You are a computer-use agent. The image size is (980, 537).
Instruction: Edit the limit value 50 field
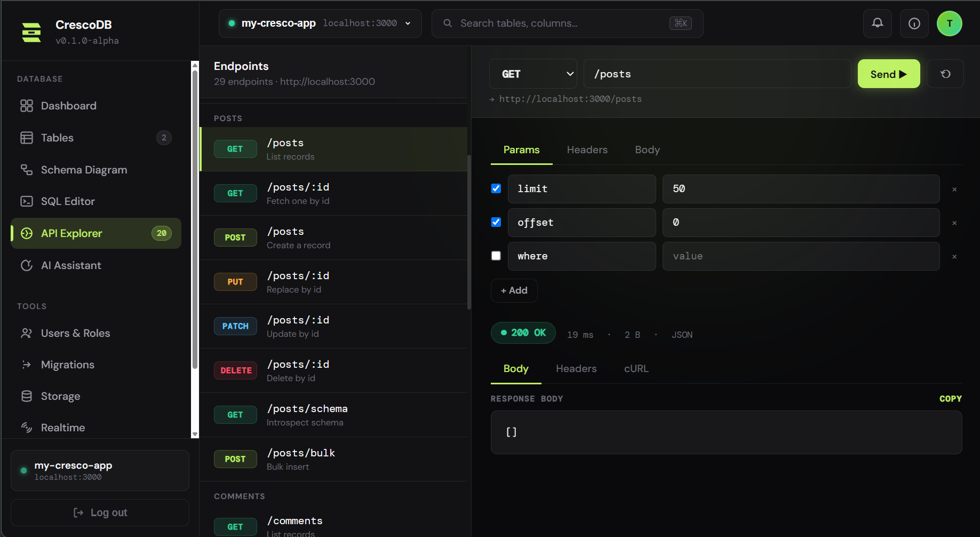tap(801, 189)
